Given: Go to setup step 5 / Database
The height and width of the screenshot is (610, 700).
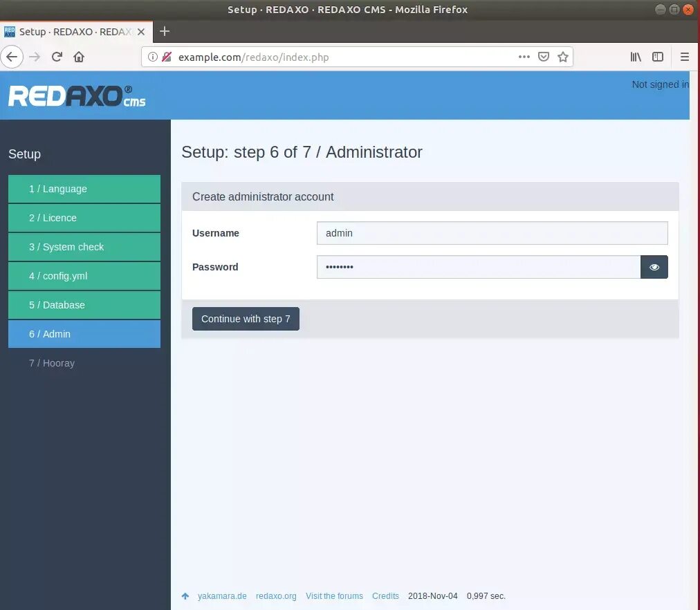Looking at the screenshot, I should tap(84, 305).
